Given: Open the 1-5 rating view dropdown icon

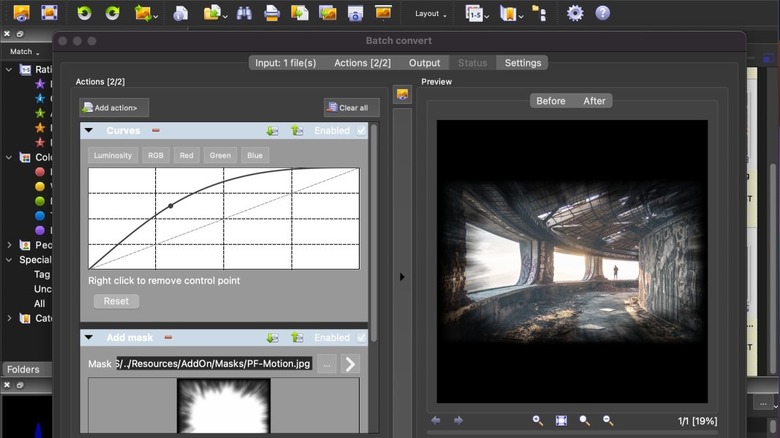Looking at the screenshot, I should [477, 13].
